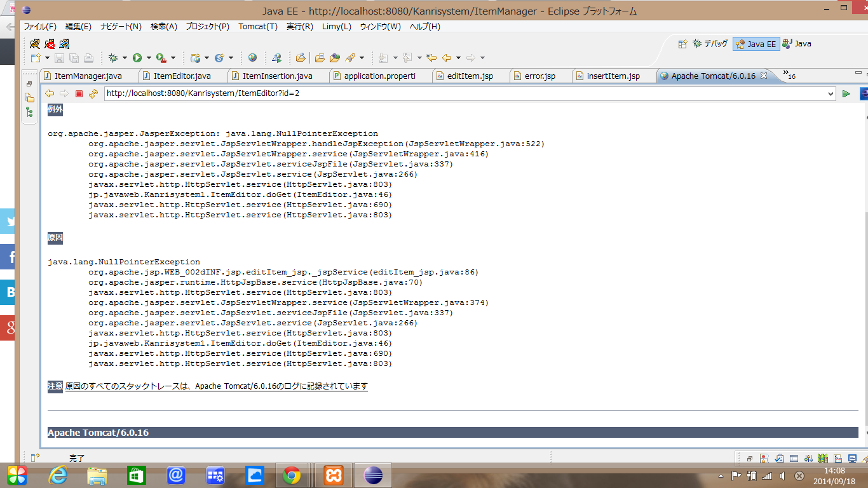Switch to the デバッグ perspective
Screen dimensions: 868x488
pos(710,44)
